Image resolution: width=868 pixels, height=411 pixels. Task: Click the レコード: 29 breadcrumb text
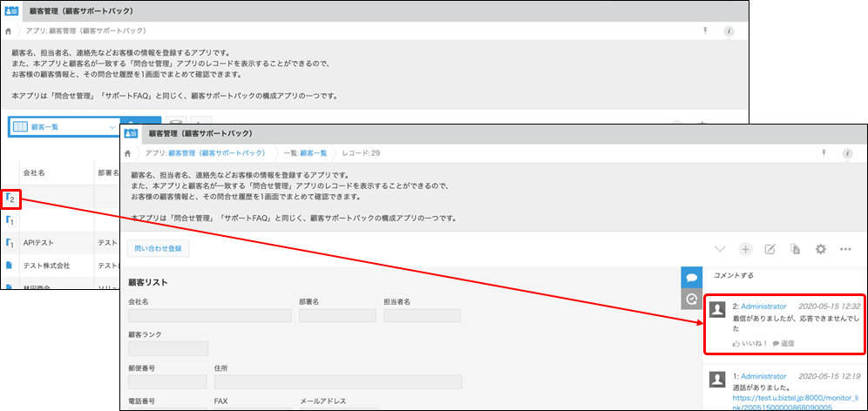pos(361,153)
